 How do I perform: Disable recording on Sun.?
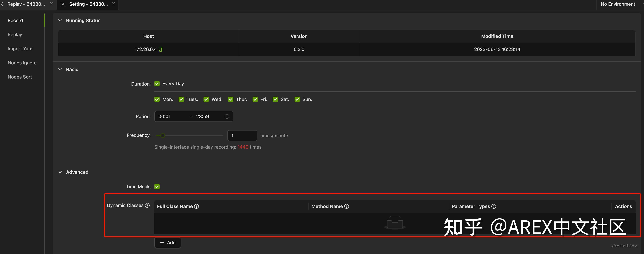297,99
